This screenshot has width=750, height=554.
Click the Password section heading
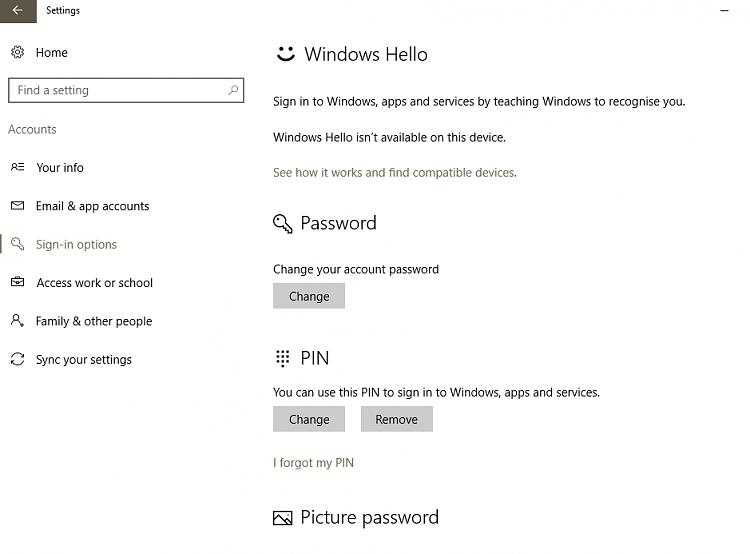(338, 223)
